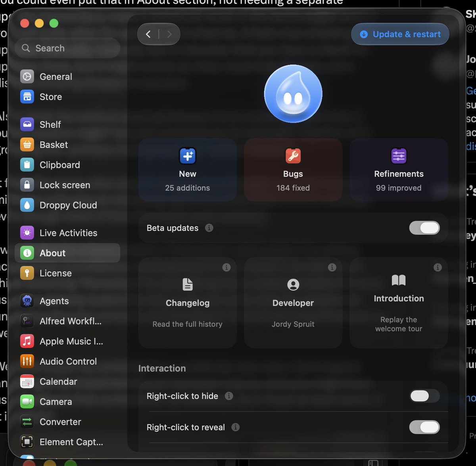Replay the Introduction welcome tour

[399, 303]
